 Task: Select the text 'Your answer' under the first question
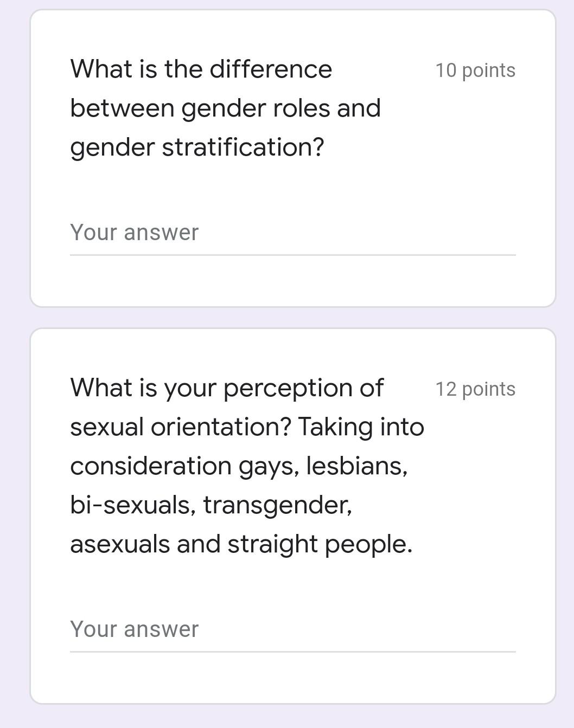click(134, 232)
